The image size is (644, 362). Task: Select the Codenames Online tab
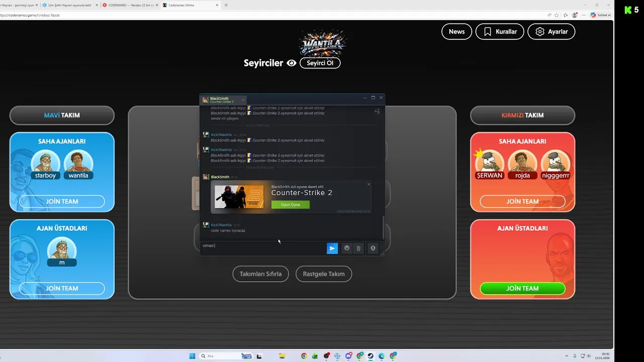190,5
